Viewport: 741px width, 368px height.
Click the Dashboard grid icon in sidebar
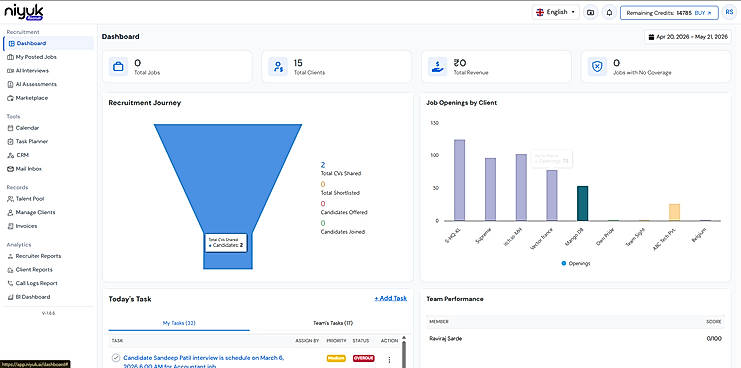point(12,43)
